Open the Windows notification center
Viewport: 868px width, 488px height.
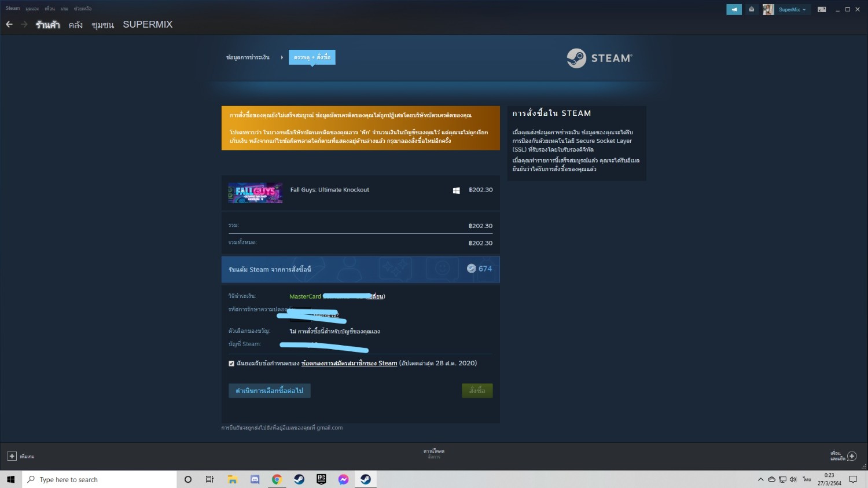tap(853, 479)
